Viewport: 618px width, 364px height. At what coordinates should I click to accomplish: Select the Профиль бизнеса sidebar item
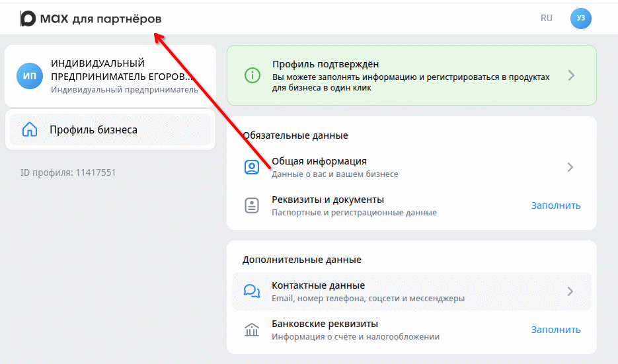(x=93, y=129)
